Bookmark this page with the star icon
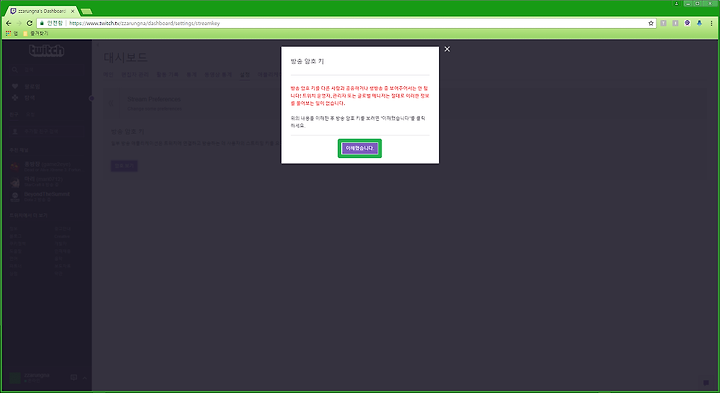The image size is (720, 393). point(651,23)
